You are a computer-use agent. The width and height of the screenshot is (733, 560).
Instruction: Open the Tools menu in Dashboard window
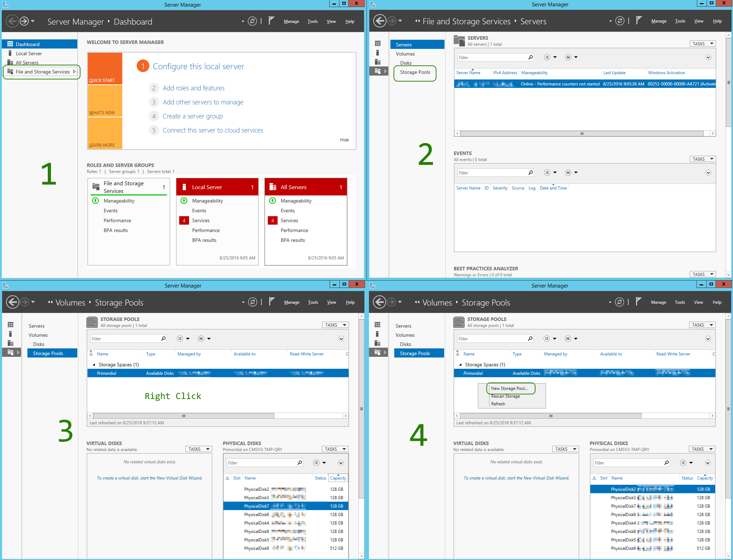[312, 21]
